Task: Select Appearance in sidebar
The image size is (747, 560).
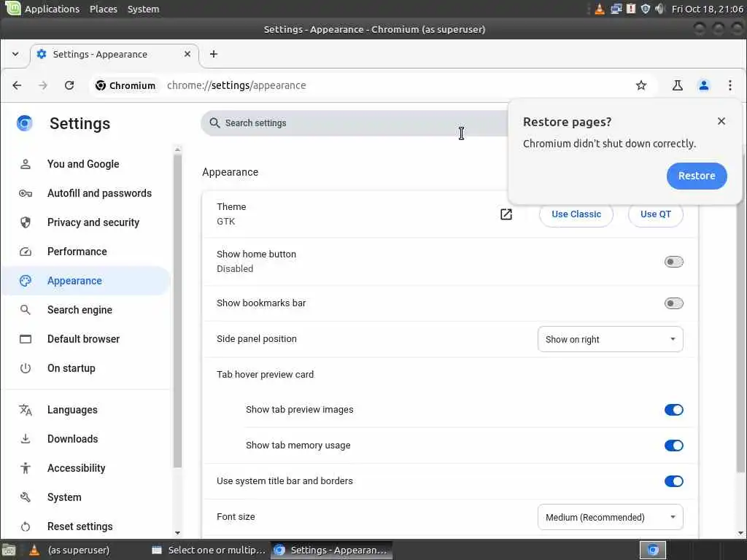Action: 86,281
